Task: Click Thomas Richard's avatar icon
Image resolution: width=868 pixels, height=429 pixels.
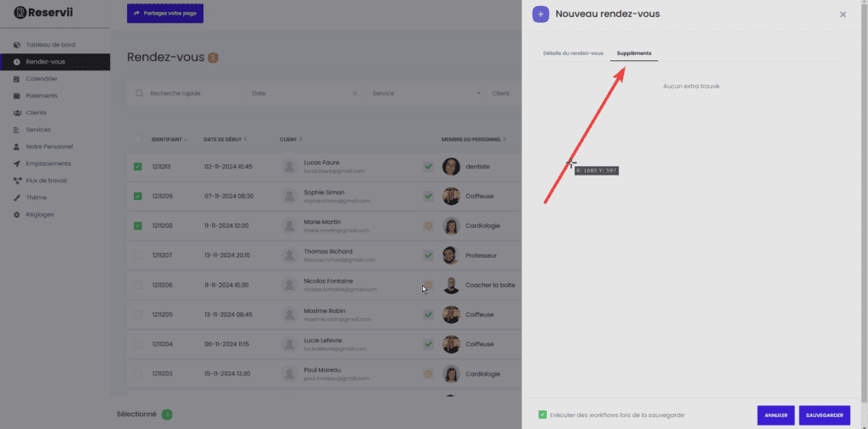Action: pyautogui.click(x=290, y=255)
